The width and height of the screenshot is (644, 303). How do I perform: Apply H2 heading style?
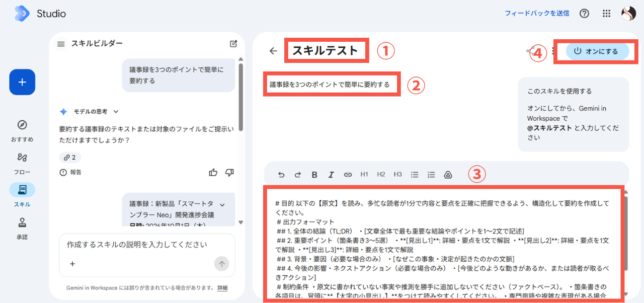(x=381, y=175)
